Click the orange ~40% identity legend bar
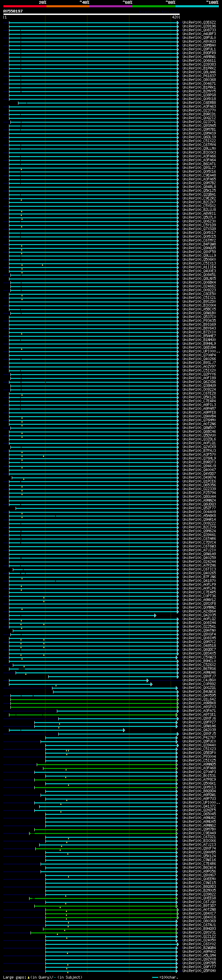 pyautogui.click(x=68, y=6)
